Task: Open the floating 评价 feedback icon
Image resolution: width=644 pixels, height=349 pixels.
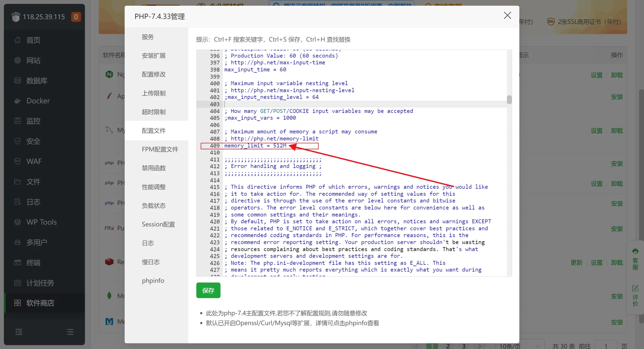Action: [x=635, y=296]
